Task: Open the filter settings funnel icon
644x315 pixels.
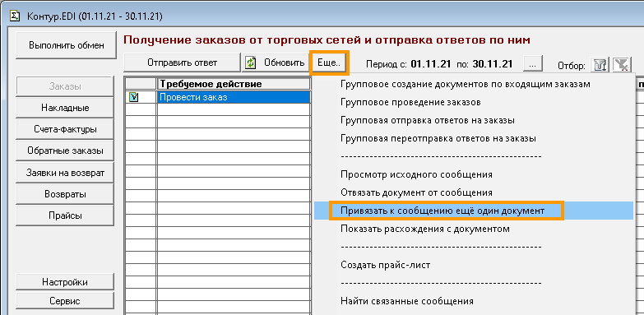Action: coord(600,65)
